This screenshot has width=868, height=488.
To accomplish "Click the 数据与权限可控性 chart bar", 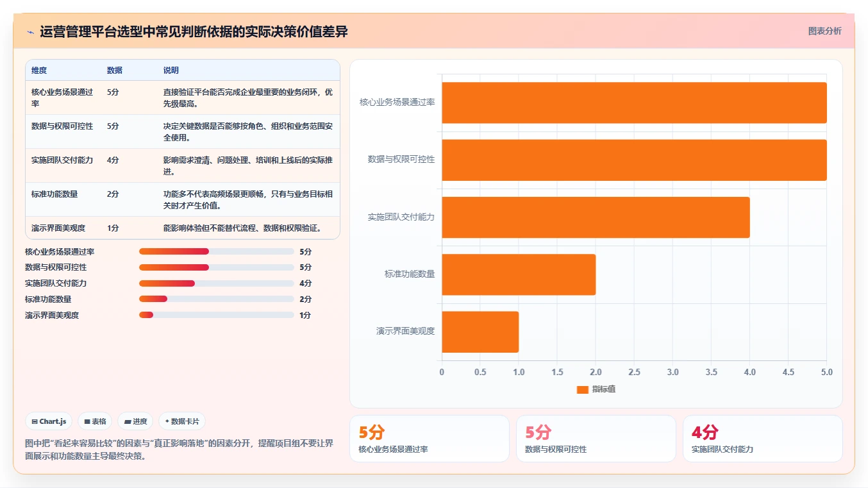I will [634, 160].
